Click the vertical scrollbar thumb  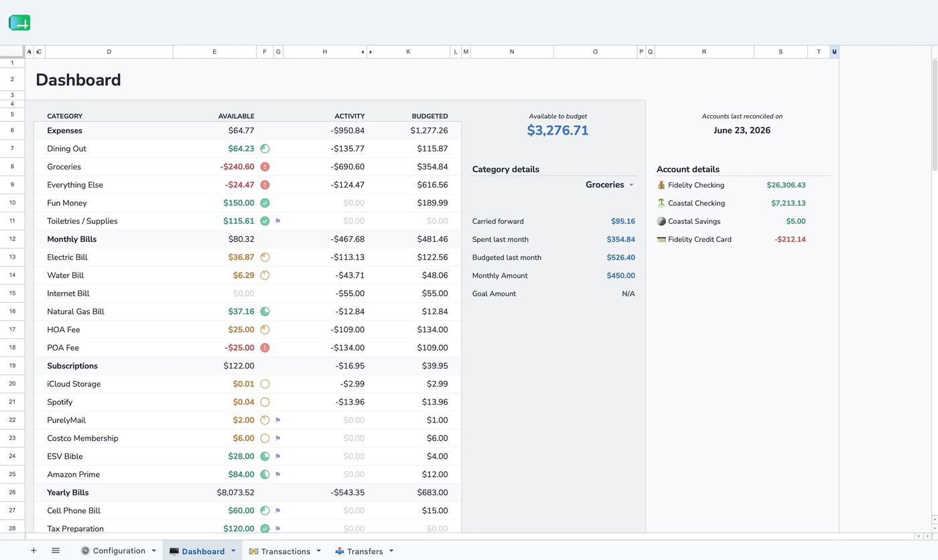pyautogui.click(x=934, y=114)
